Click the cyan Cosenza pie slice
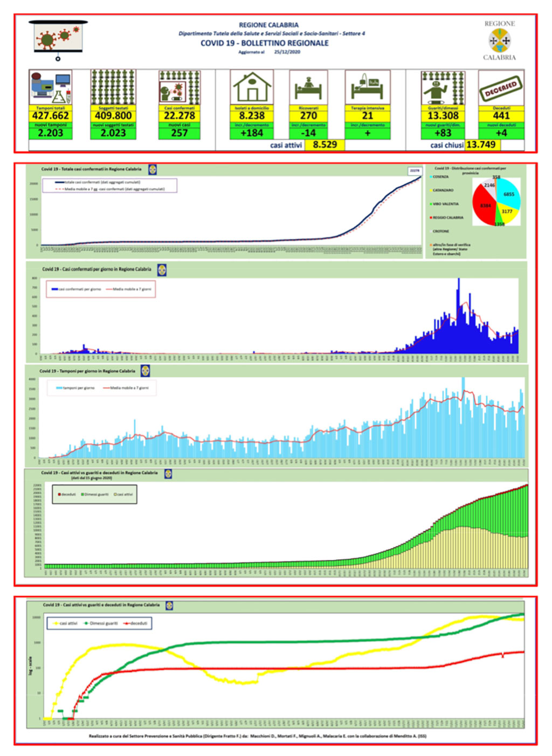Screen dimensions: 552x756 click(x=508, y=195)
